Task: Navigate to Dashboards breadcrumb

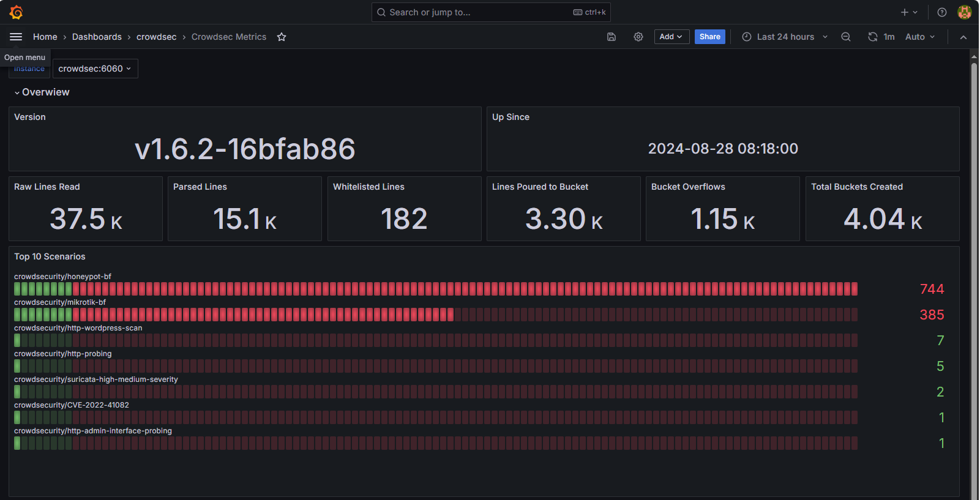Action: point(97,37)
